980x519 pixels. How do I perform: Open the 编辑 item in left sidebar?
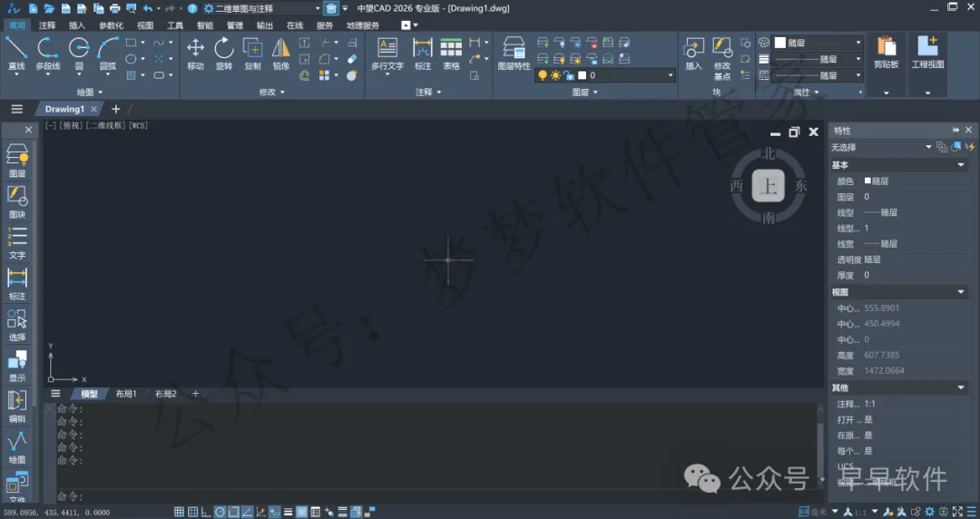[x=17, y=406]
